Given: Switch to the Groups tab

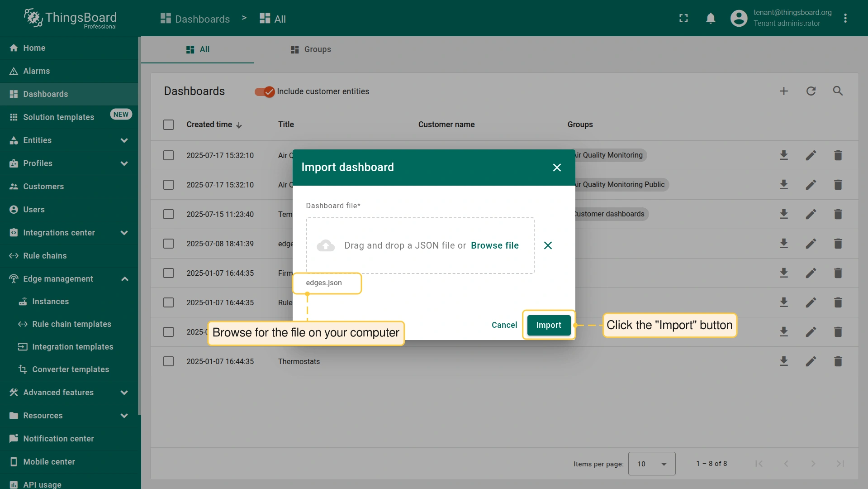Looking at the screenshot, I should tap(311, 49).
